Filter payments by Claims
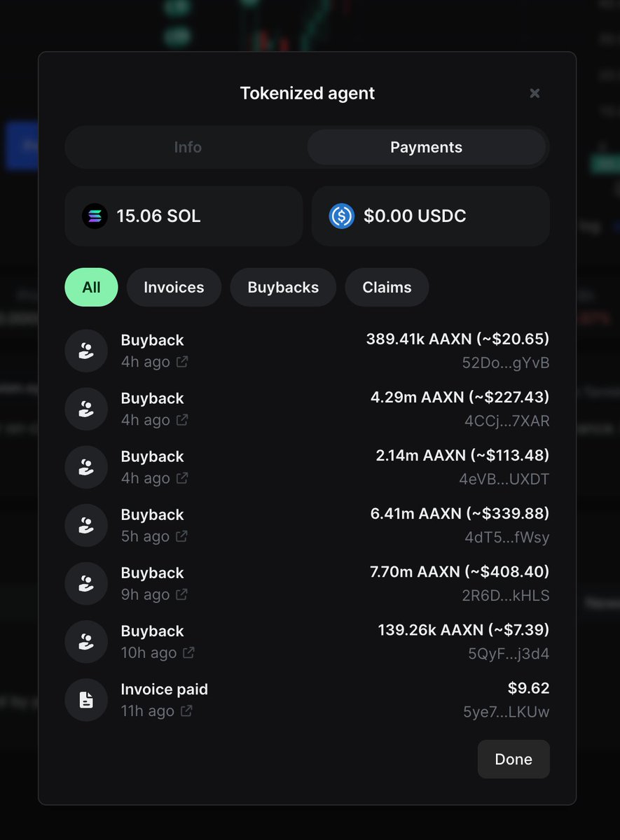This screenshot has height=840, width=620. click(387, 288)
